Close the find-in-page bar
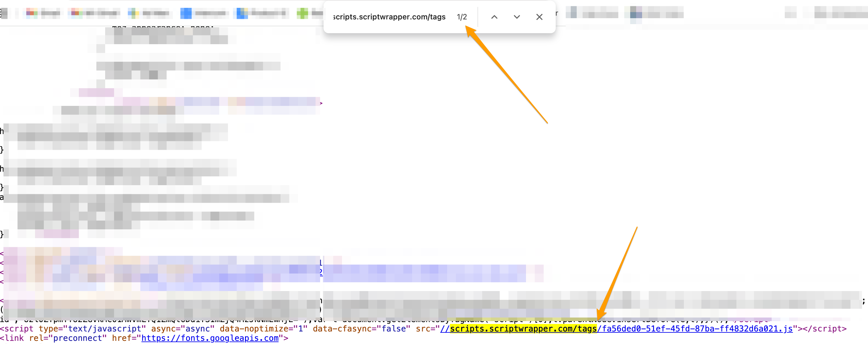This screenshot has width=868, height=344. [x=539, y=17]
